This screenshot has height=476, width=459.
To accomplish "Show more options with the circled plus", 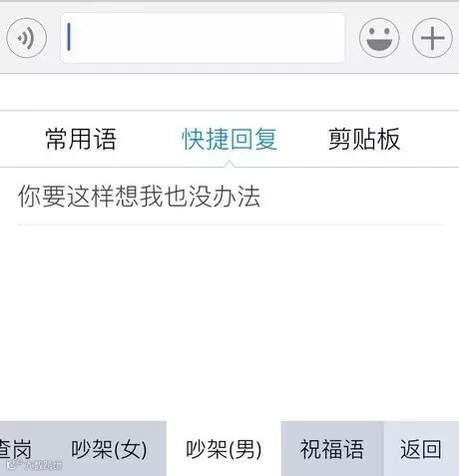I will (x=432, y=38).
